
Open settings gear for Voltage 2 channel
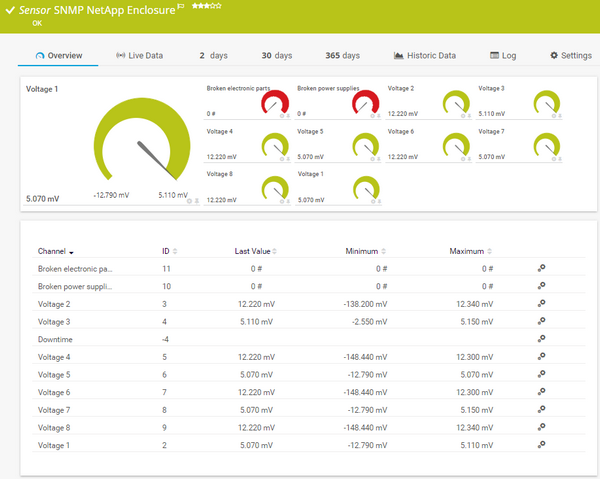[541, 303]
